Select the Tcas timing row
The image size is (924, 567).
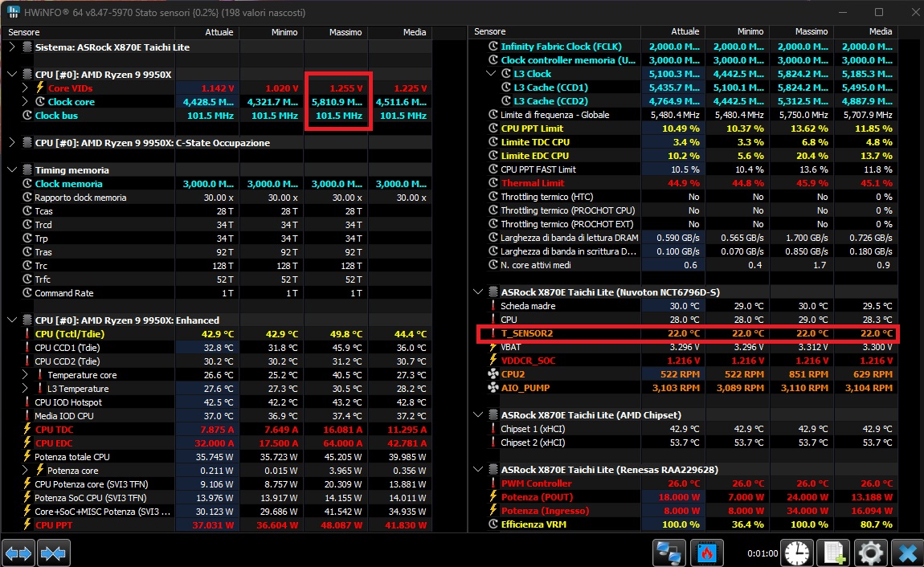coord(216,210)
